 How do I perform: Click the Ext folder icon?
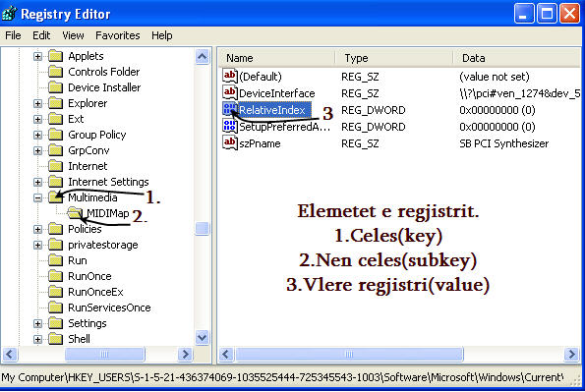pos(56,119)
